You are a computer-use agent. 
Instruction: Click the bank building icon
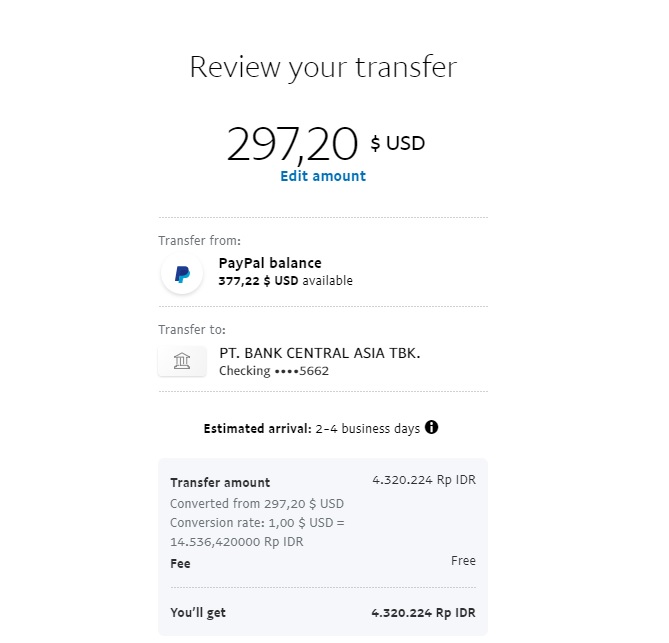tap(182, 360)
